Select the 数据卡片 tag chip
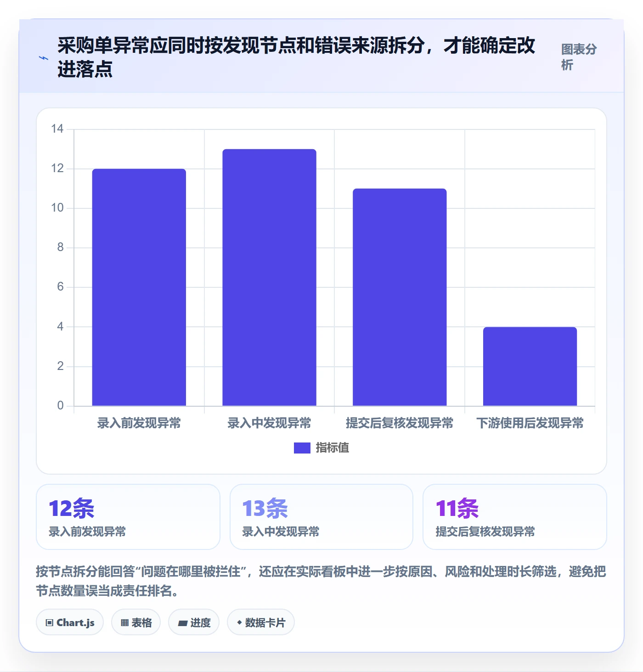 point(261,622)
